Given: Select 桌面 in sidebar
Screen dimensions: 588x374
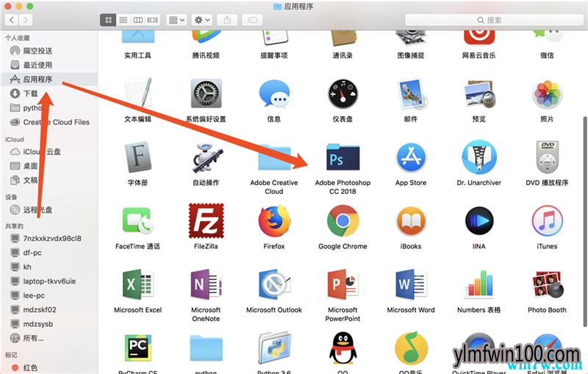Looking at the screenshot, I should [x=49, y=165].
